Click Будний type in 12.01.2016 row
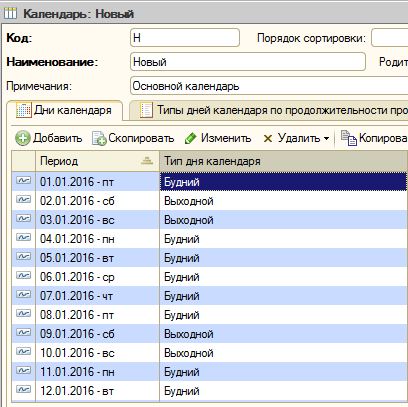408x407 pixels. (284, 391)
